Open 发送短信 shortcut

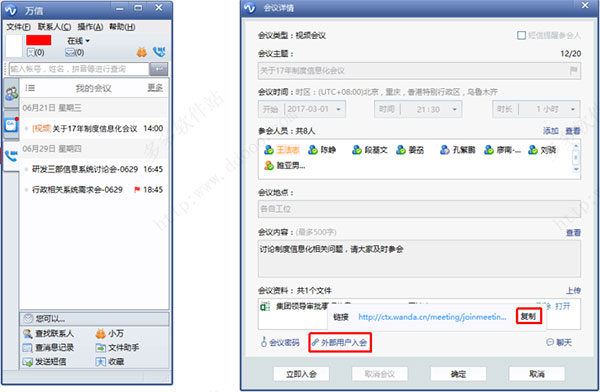coord(45,361)
